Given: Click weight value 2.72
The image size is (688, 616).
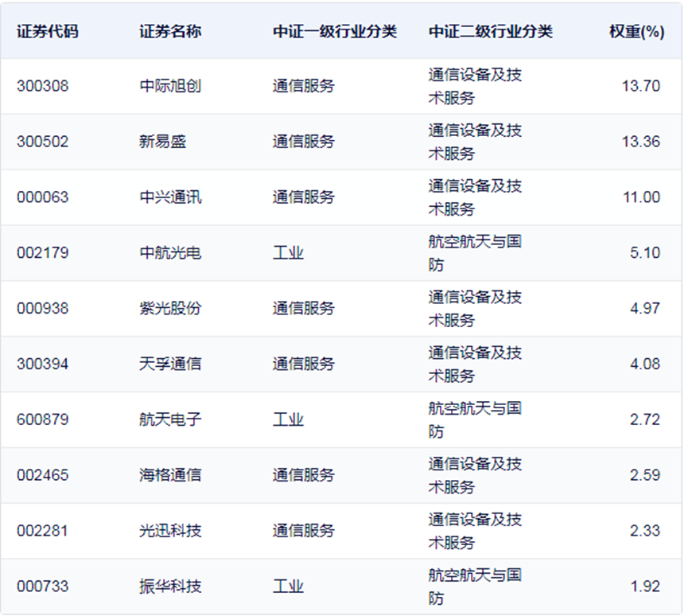Looking at the screenshot, I should tap(645, 419).
